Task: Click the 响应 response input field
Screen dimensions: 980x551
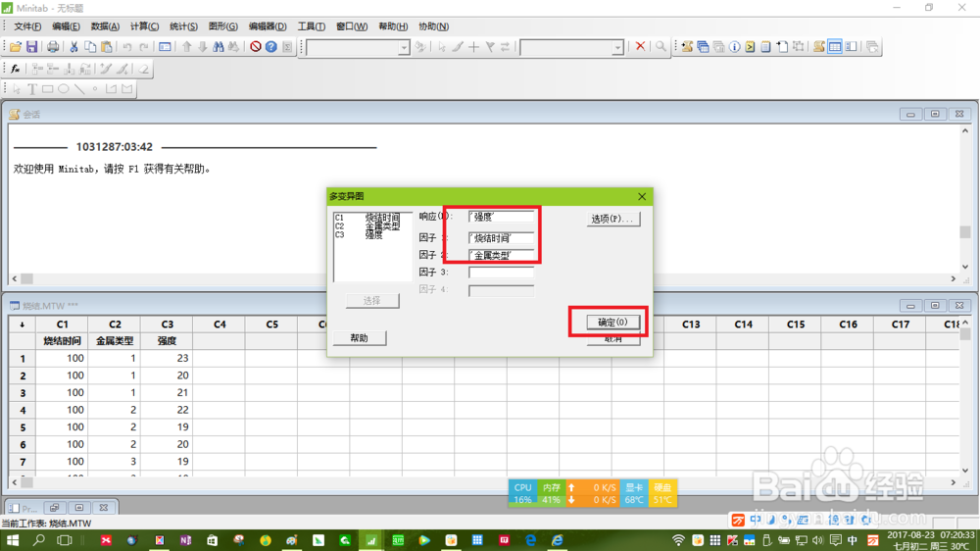Action: (501, 217)
